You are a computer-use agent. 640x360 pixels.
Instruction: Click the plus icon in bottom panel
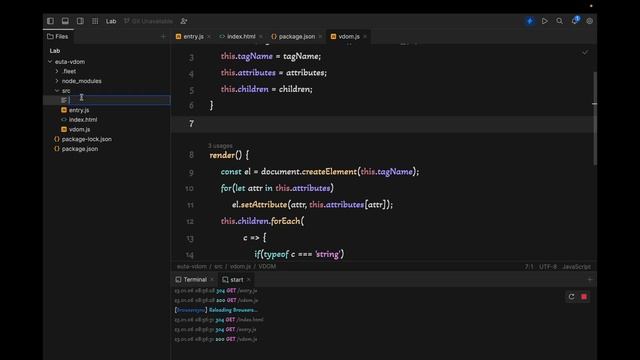tap(589, 280)
